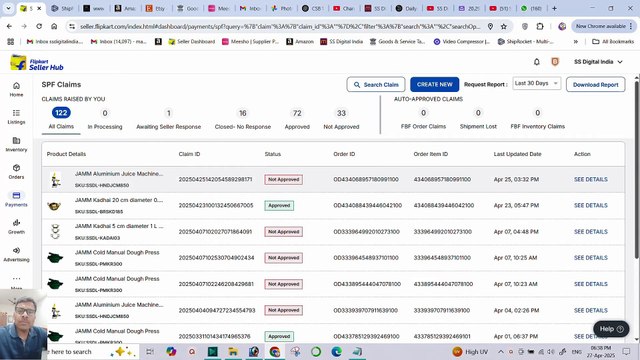Go back to previous page

click(9, 26)
